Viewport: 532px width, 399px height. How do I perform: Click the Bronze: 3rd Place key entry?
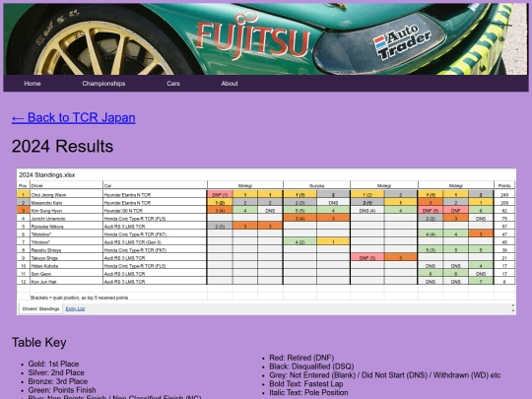pyautogui.click(x=58, y=381)
